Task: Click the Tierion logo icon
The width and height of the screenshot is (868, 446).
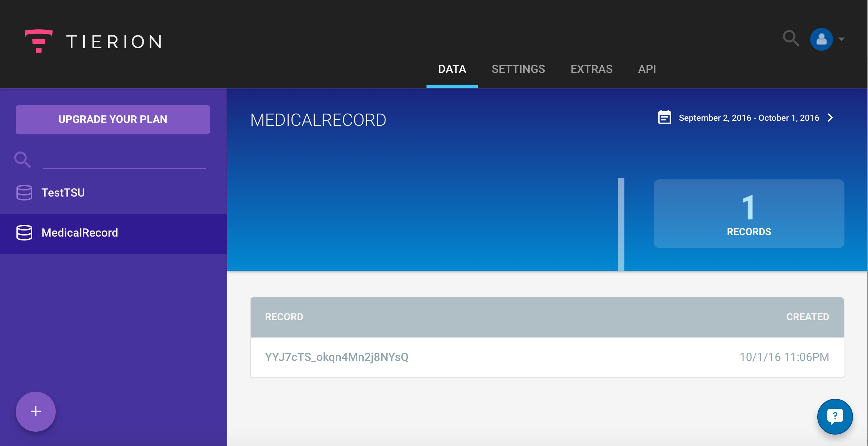Action: pos(39,41)
